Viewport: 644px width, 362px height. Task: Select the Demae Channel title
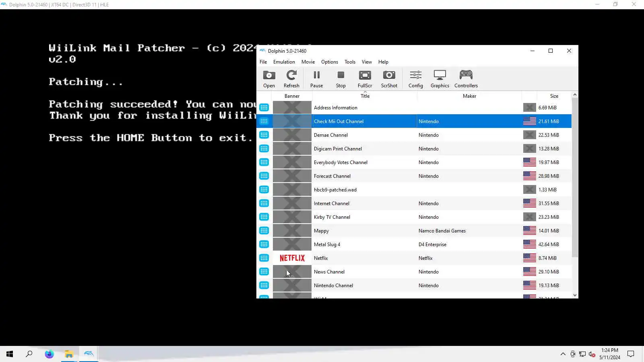[x=331, y=135]
